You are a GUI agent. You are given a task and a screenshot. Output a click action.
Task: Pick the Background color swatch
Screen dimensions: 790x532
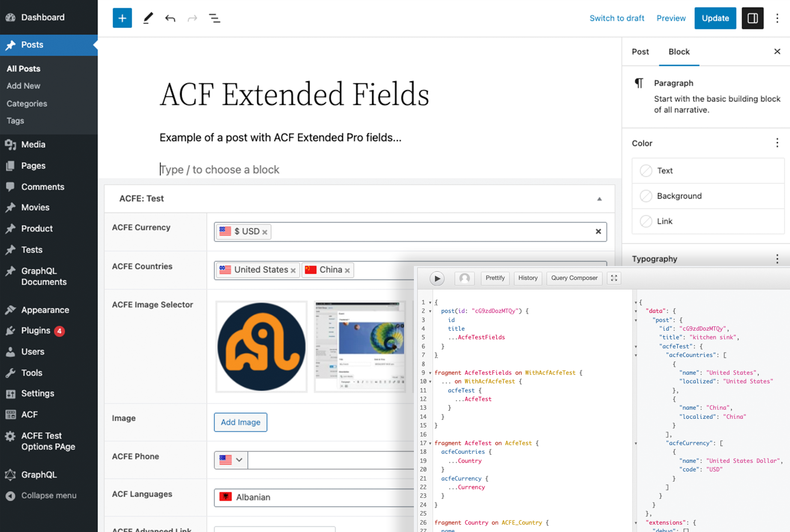pos(646,196)
